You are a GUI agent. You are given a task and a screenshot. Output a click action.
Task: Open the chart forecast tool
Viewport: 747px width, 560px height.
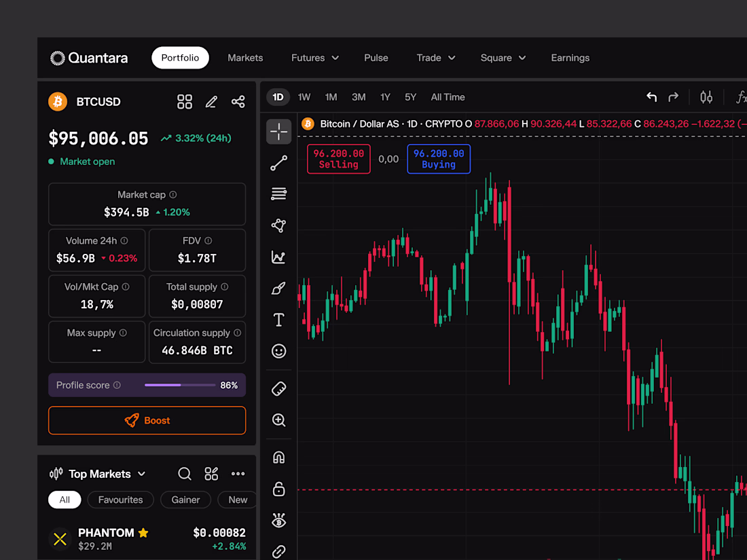pyautogui.click(x=278, y=257)
